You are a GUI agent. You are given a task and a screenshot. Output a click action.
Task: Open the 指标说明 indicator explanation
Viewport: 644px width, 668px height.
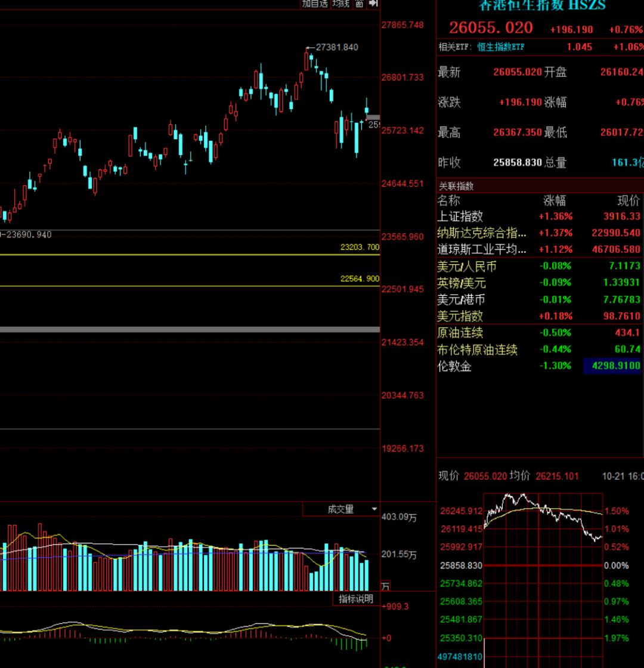pyautogui.click(x=356, y=599)
